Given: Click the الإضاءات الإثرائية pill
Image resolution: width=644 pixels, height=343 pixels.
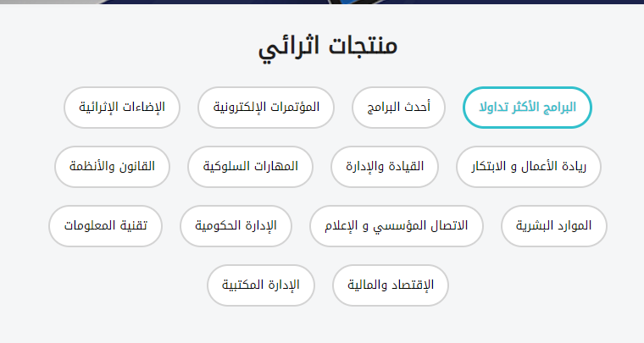Looking at the screenshot, I should 122,108.
